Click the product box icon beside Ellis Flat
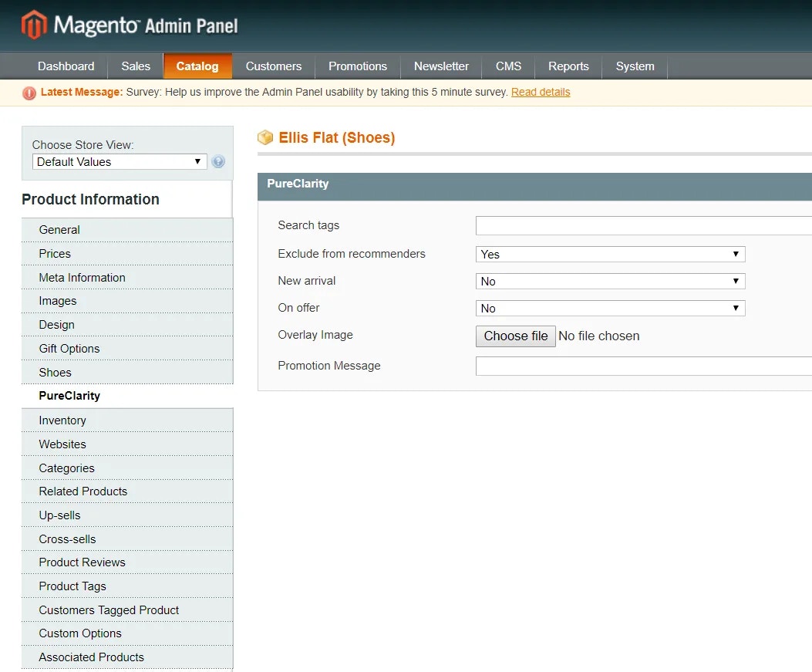The height and width of the screenshot is (672, 812). coord(265,137)
